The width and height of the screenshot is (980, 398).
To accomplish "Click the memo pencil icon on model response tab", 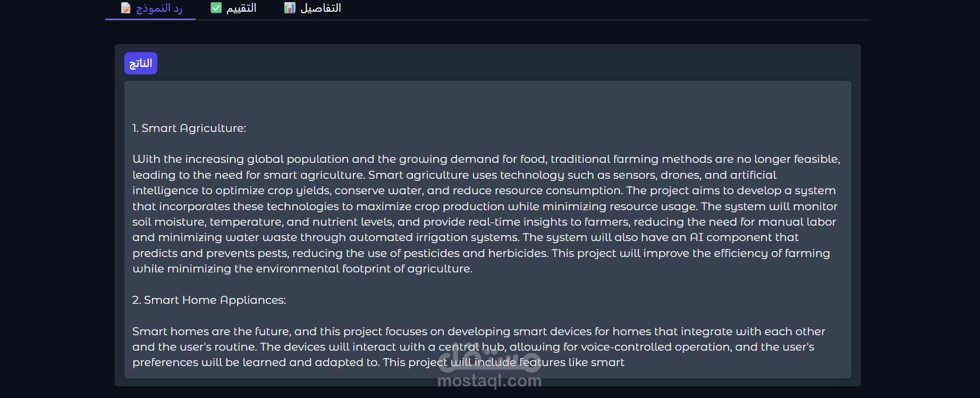I will pyautogui.click(x=126, y=8).
